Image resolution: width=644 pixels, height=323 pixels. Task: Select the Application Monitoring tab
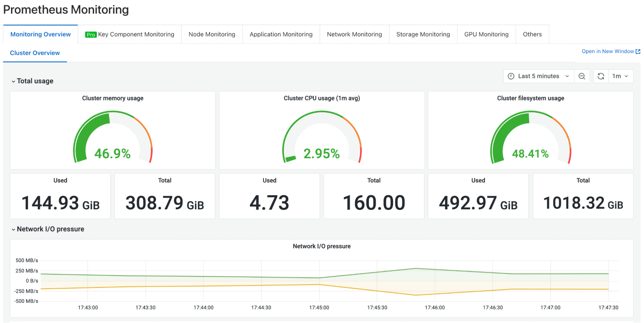[x=281, y=34]
